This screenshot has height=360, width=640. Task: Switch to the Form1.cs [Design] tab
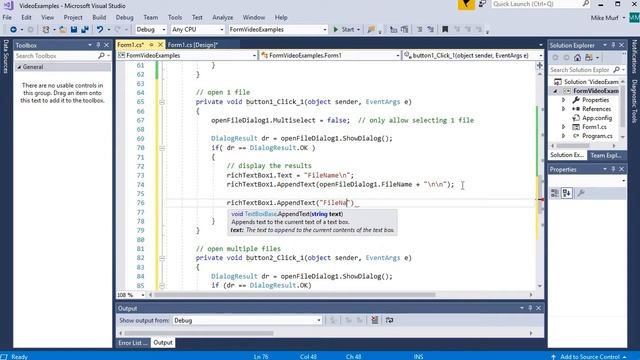(193, 45)
